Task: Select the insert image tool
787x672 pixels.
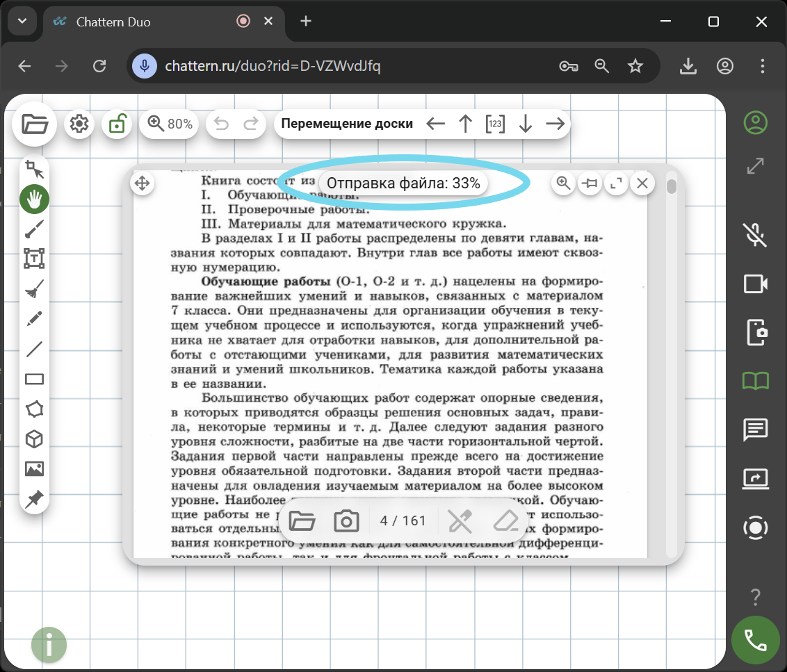Action: coord(34,469)
